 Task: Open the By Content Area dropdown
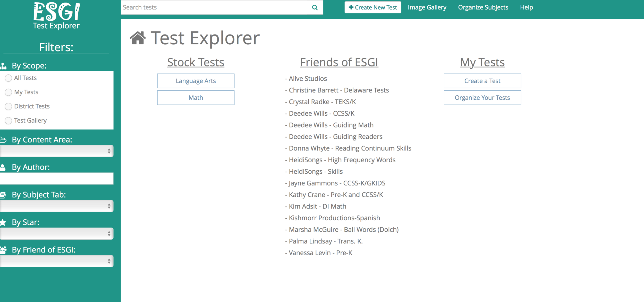(57, 151)
